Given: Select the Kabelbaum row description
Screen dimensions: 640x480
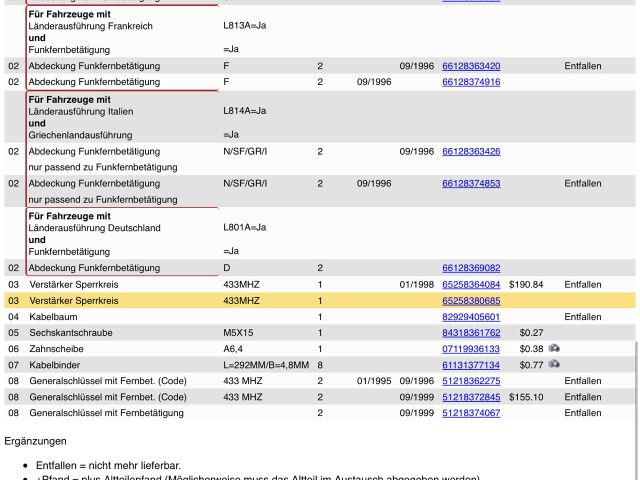Looking at the screenshot, I should 53,317.
